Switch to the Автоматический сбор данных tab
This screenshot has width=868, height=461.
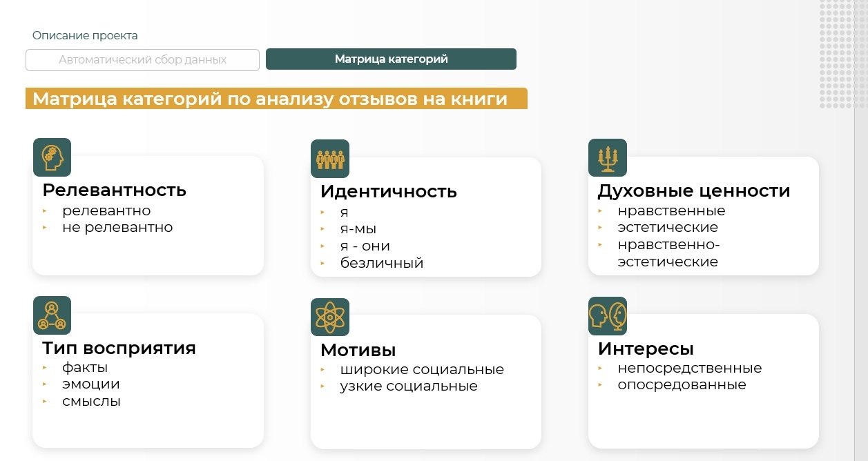[142, 59]
